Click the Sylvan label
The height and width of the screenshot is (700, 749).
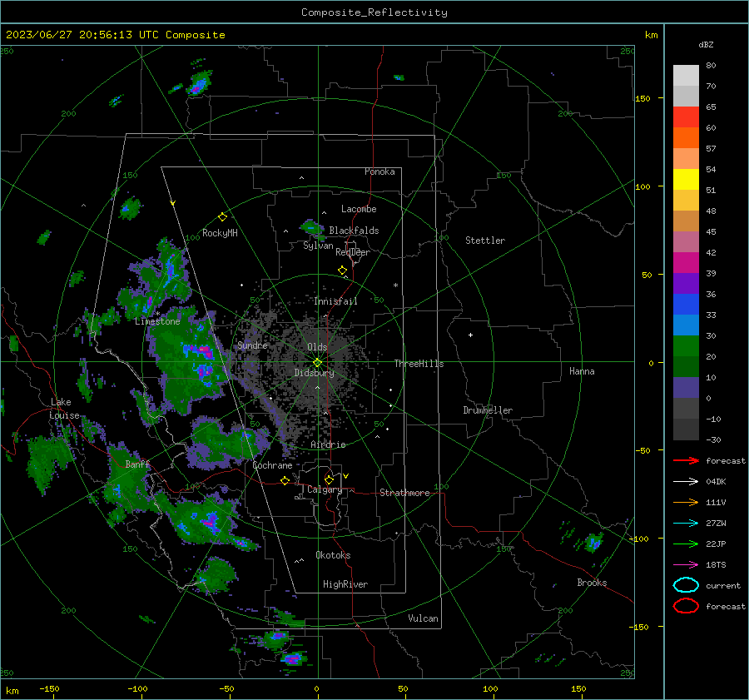click(x=318, y=246)
